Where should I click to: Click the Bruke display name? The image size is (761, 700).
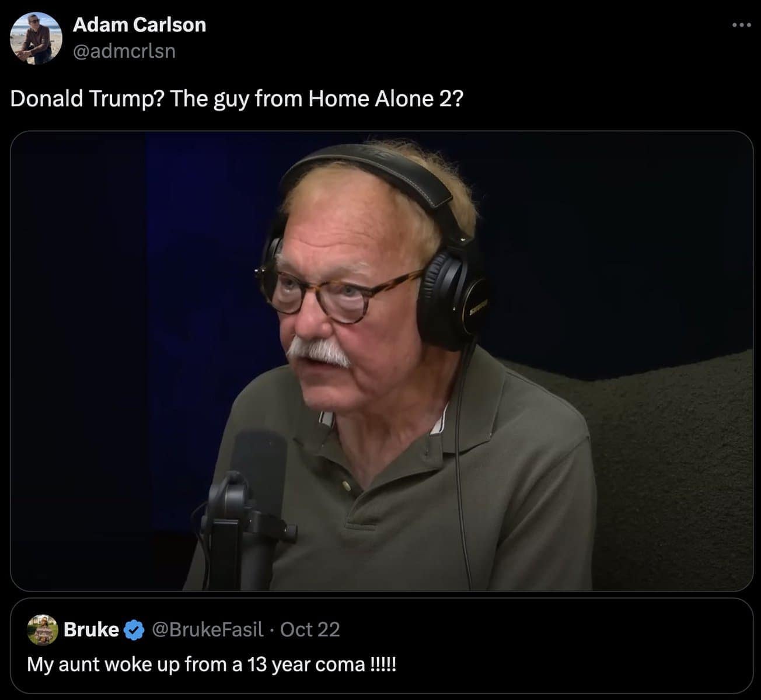pos(91,630)
